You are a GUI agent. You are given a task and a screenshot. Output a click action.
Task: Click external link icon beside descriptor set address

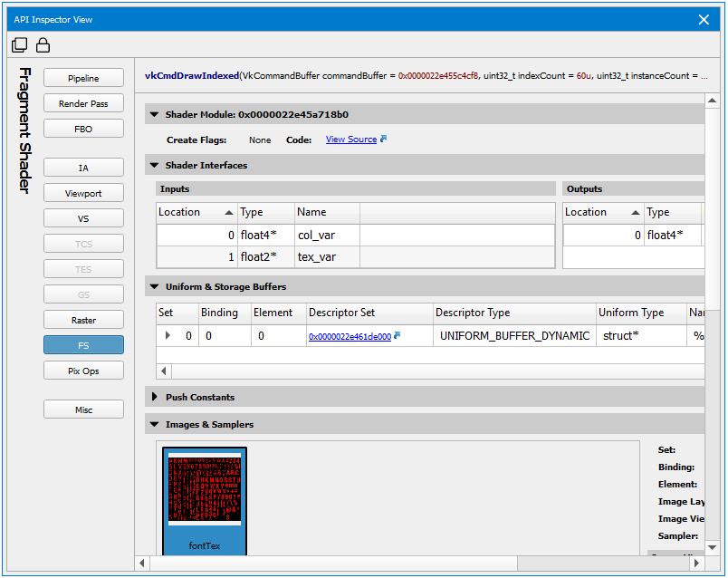tap(398, 336)
